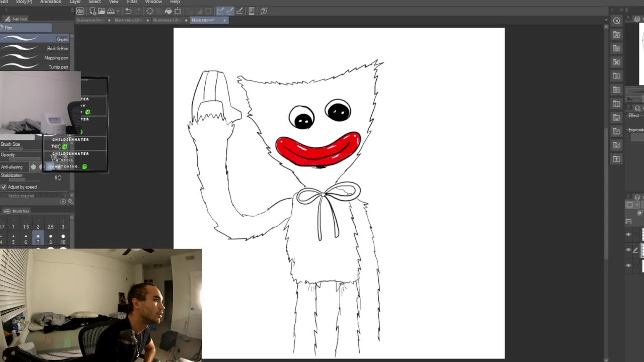Click the eighth folder icon in right dock

click(617, 118)
